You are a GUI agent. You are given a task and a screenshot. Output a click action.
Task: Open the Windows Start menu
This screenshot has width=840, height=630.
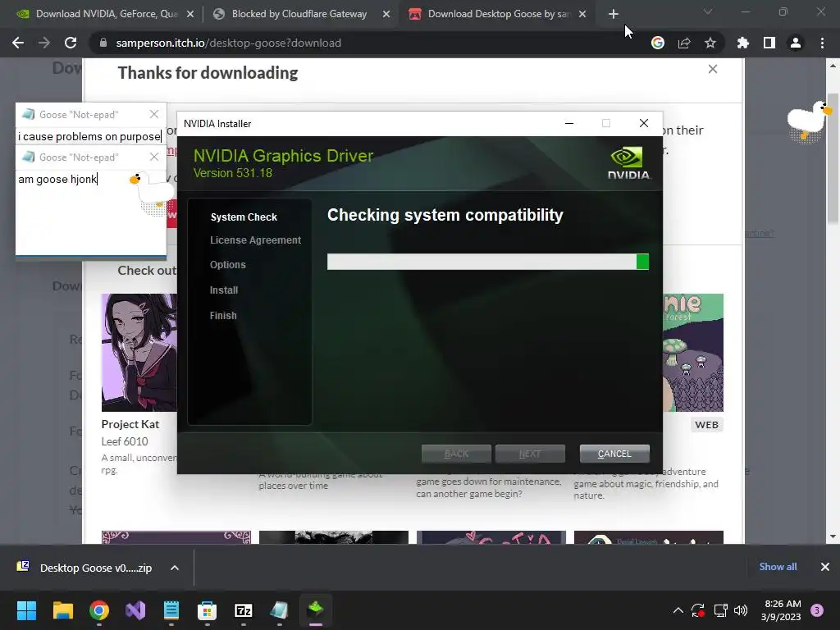coord(26,610)
